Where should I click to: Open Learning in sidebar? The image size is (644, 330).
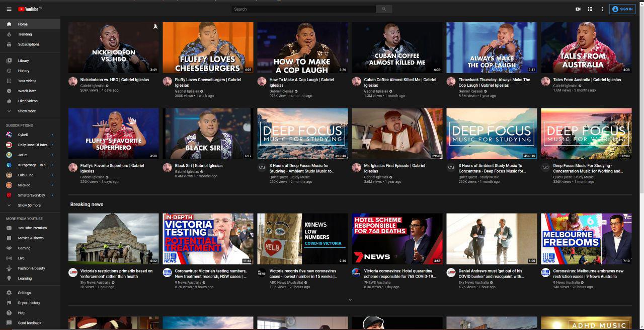(x=30, y=278)
